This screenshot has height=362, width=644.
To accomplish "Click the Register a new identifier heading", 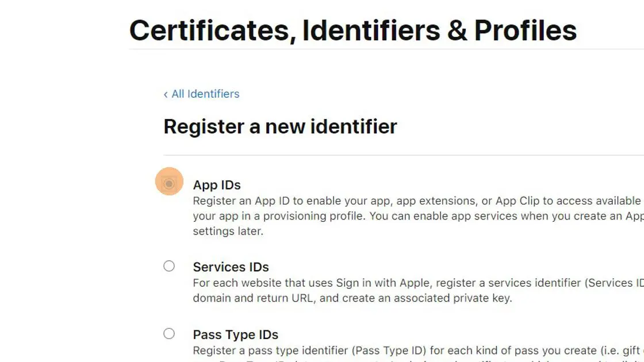I will click(281, 126).
